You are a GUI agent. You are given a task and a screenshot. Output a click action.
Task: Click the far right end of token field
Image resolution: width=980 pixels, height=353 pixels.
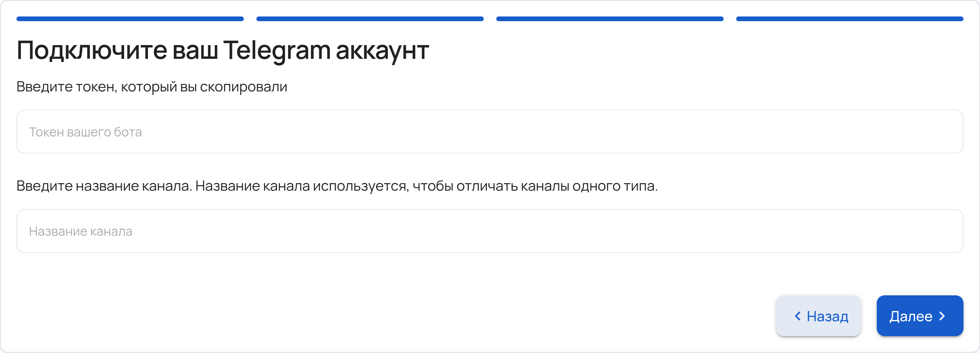[x=950, y=132]
